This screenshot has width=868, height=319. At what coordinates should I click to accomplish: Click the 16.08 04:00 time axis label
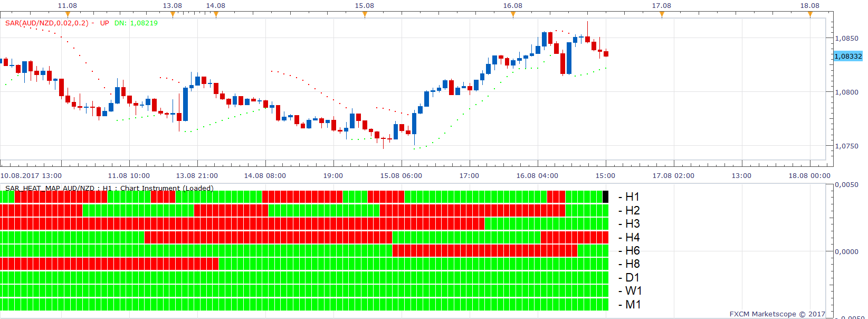(x=537, y=176)
